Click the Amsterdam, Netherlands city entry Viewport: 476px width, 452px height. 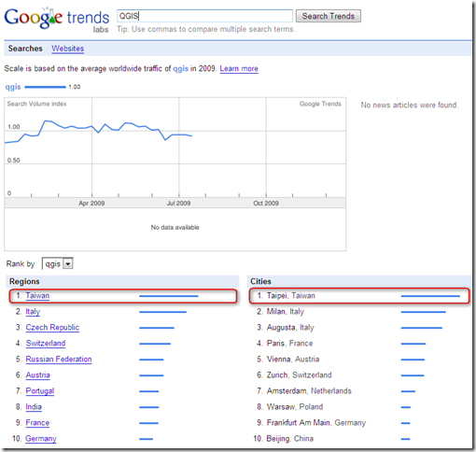tap(309, 391)
